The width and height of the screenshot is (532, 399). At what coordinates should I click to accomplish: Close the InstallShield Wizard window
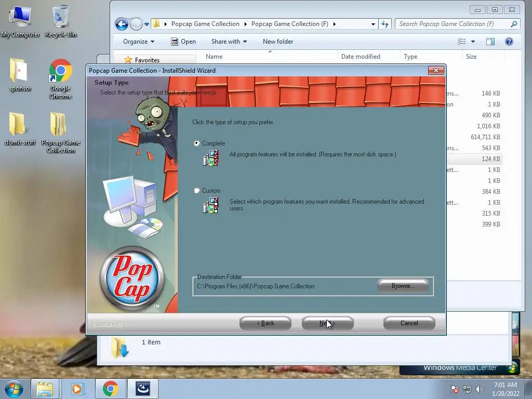(x=436, y=70)
